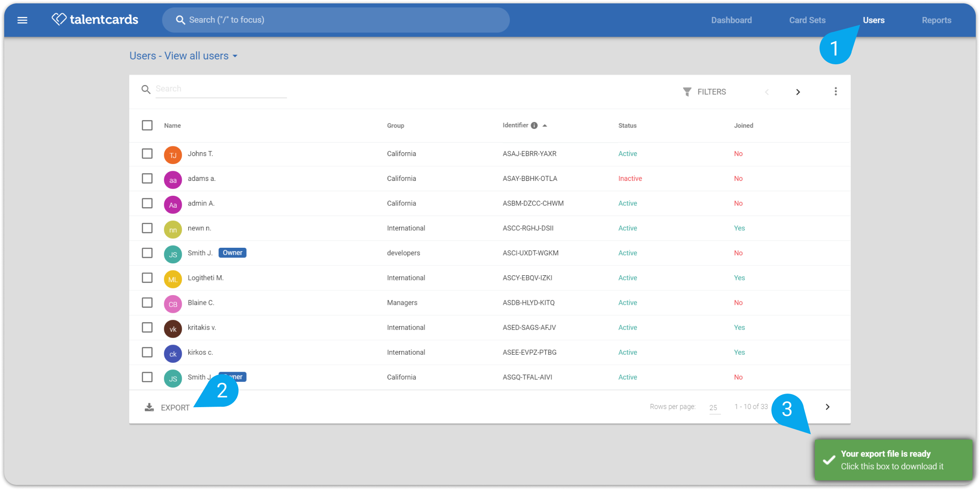Viewport: 980px width, 490px height.
Task: Click the Export download icon
Action: 149,407
